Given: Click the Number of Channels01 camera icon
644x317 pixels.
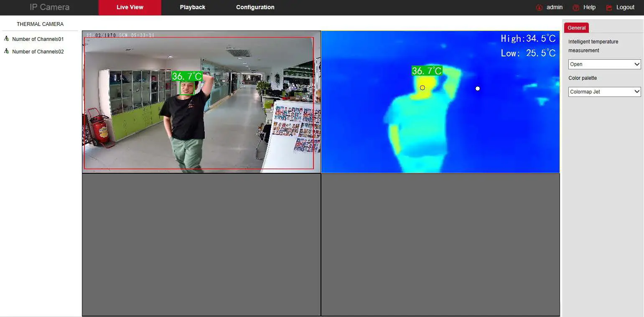Looking at the screenshot, I should (x=6, y=38).
